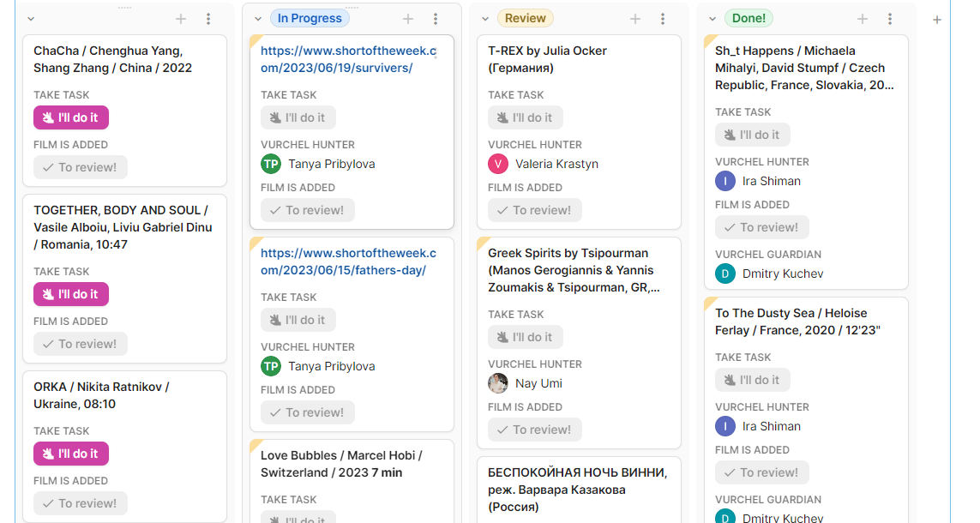Image resolution: width=980 pixels, height=523 pixels.
Task: Take the ChaCha task with I'll do it
Action: coord(71,117)
